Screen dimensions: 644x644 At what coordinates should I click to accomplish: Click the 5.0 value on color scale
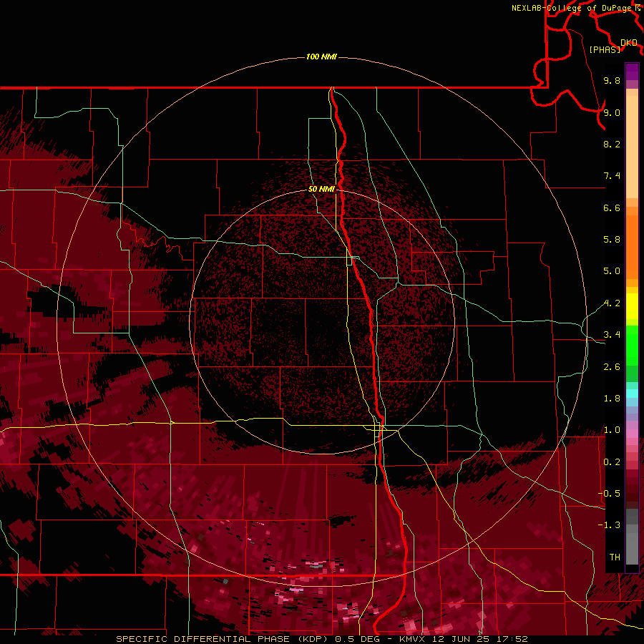(612, 271)
